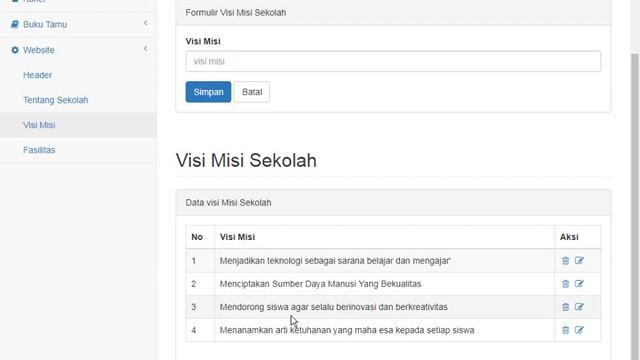Click row number 3 cell
The width and height of the screenshot is (640, 360).
200,307
